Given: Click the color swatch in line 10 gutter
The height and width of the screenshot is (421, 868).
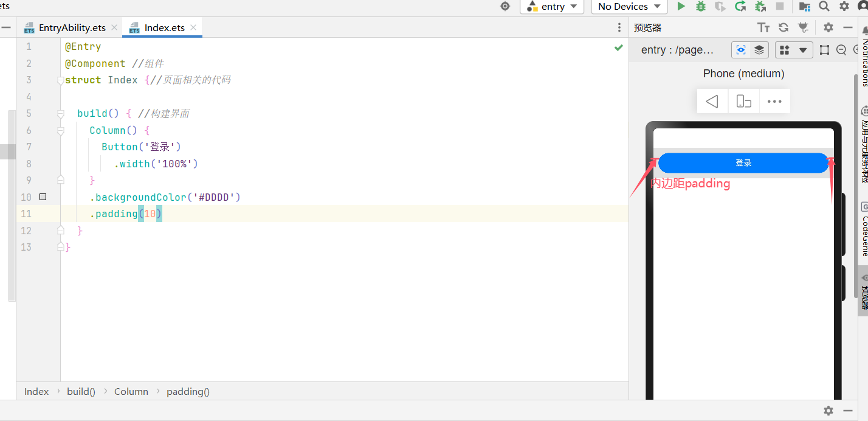Looking at the screenshot, I should pos(43,197).
